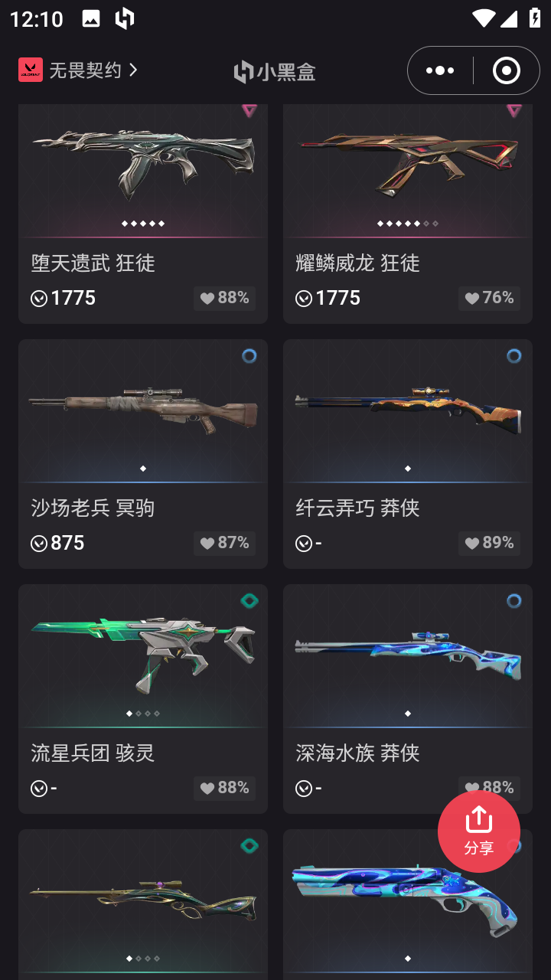This screenshot has height=980, width=551.
Task: Select variant dots under 流星兵团 骇灵
Action: pos(143,714)
